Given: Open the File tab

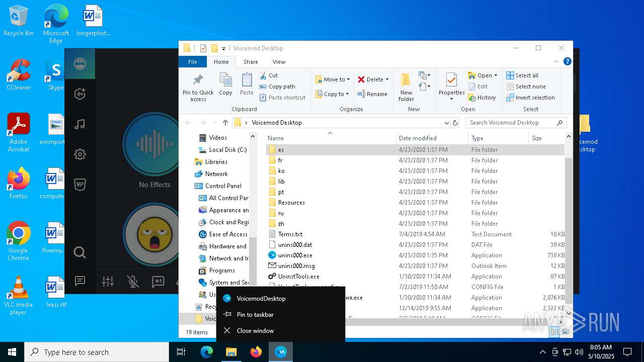Looking at the screenshot, I should click(193, 62).
